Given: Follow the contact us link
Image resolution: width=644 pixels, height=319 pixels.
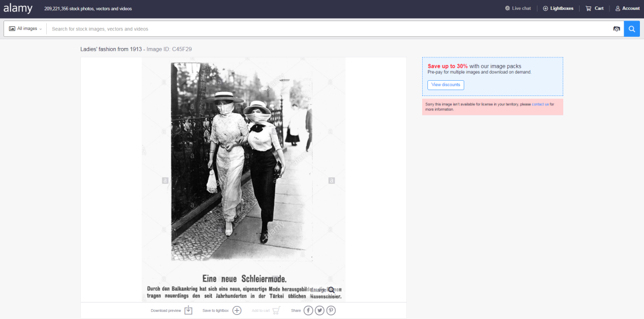Looking at the screenshot, I should [x=540, y=104].
